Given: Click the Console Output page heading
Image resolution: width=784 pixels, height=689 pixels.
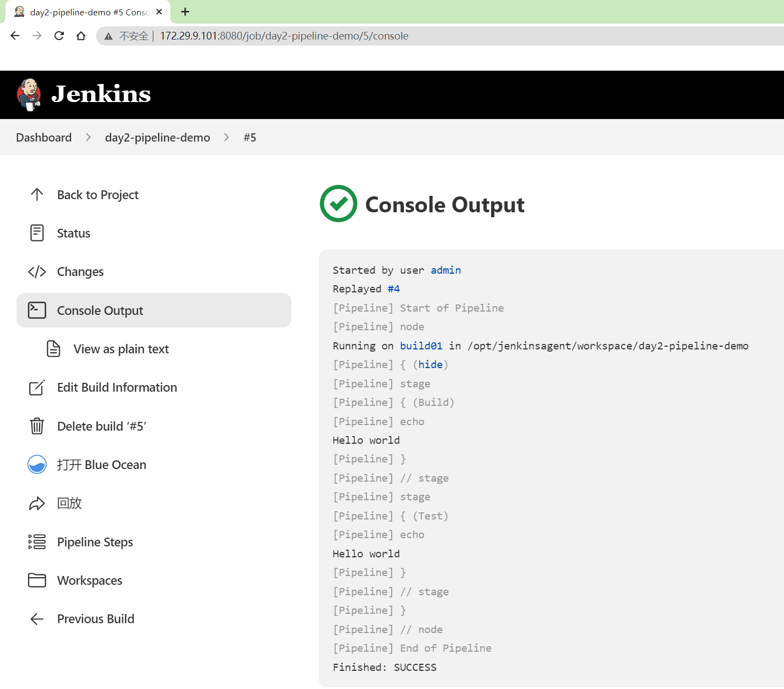Looking at the screenshot, I should pos(445,205).
